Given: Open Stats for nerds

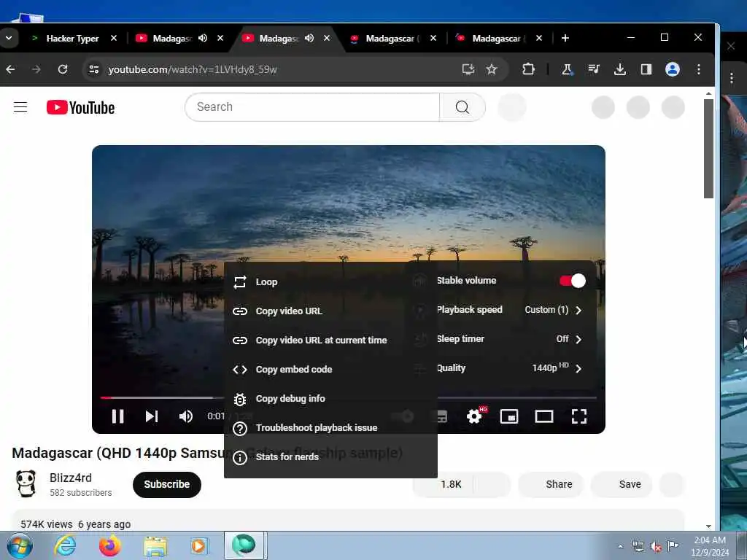Looking at the screenshot, I should pos(330,457).
